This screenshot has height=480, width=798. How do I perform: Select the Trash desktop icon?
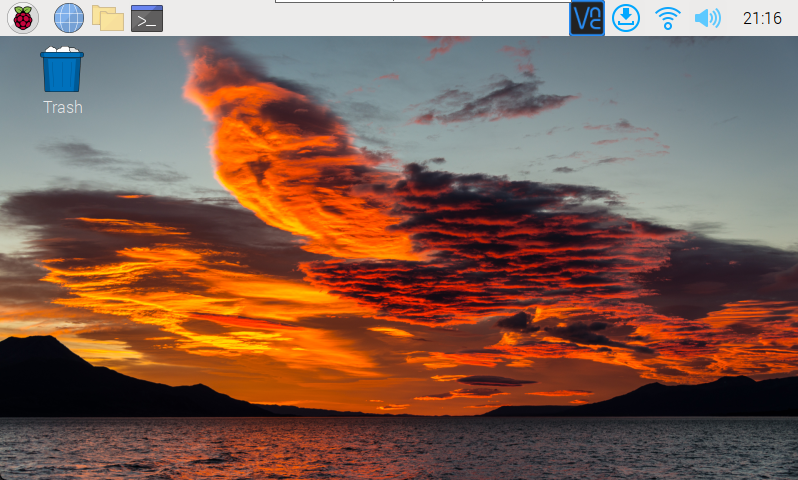point(62,69)
